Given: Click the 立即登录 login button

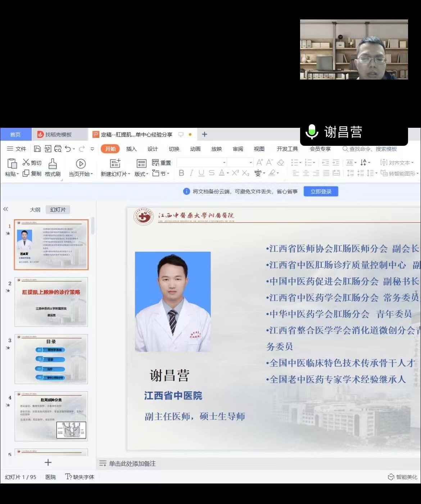Looking at the screenshot, I should point(321,192).
